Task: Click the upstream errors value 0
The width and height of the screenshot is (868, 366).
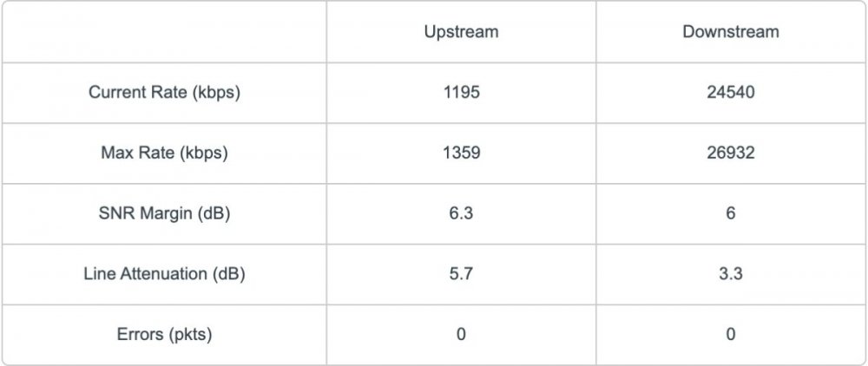Action: pos(461,335)
